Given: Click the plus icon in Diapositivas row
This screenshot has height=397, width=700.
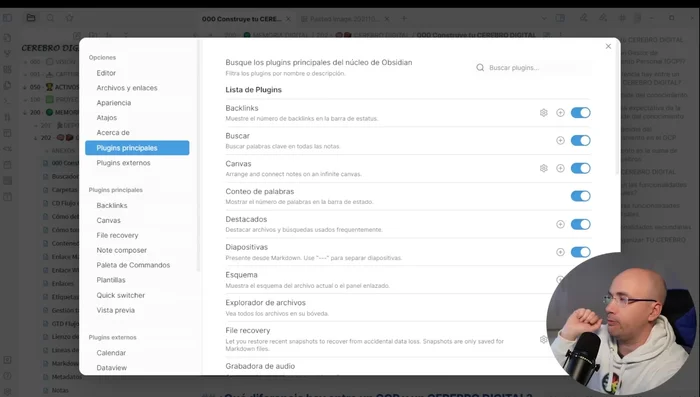Looking at the screenshot, I should [560, 252].
